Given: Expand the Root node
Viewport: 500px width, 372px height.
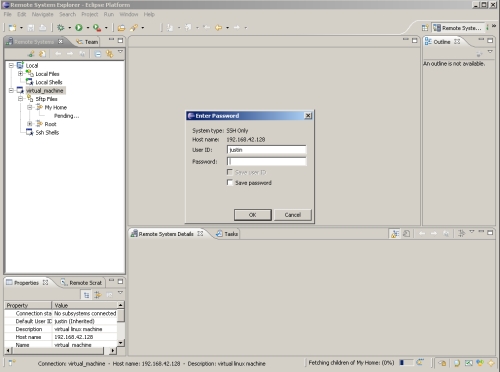Looking at the screenshot, I should coord(30,124).
